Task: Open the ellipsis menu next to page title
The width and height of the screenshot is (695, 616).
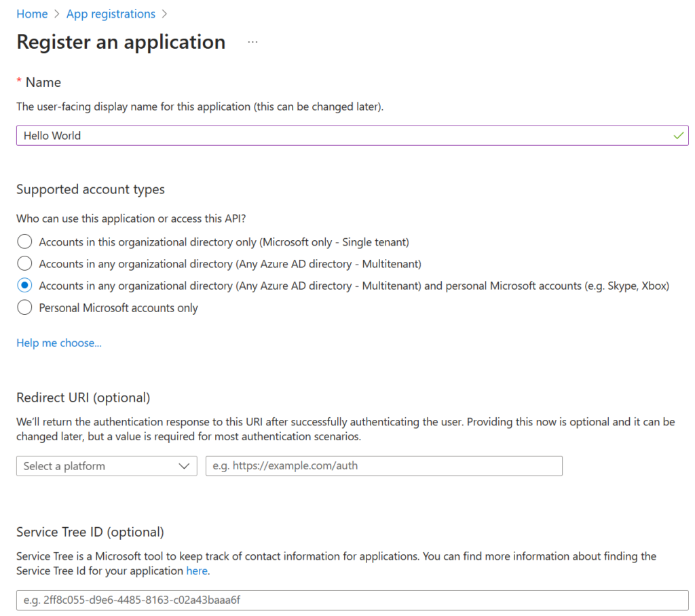Action: (x=252, y=41)
